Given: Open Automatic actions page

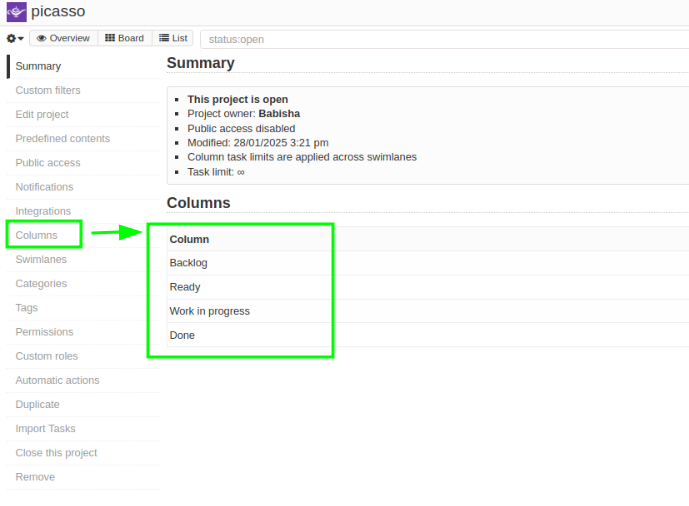Looking at the screenshot, I should pyautogui.click(x=58, y=380).
